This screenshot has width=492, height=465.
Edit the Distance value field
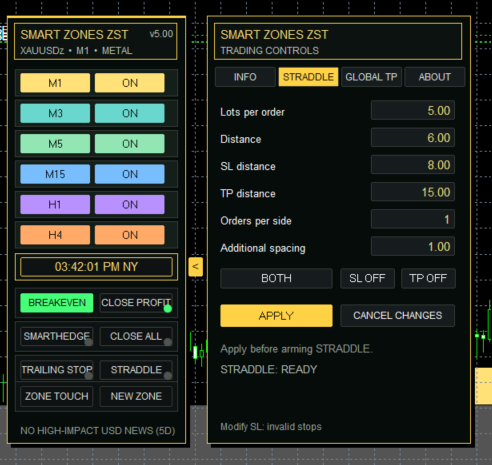413,137
